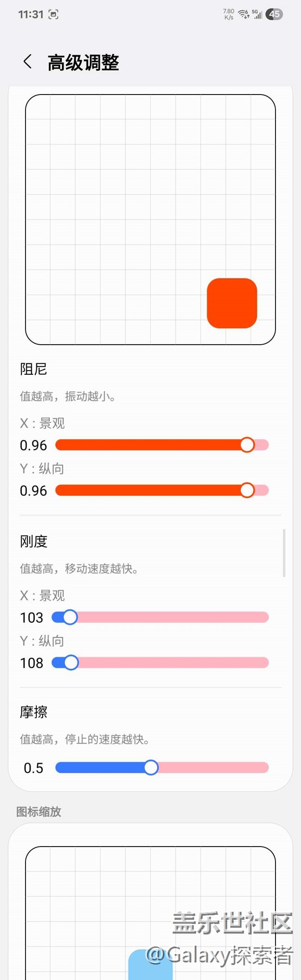Click the 阻尼 X 景观 slider handle
Image resolution: width=301 pixels, height=980 pixels.
(247, 445)
